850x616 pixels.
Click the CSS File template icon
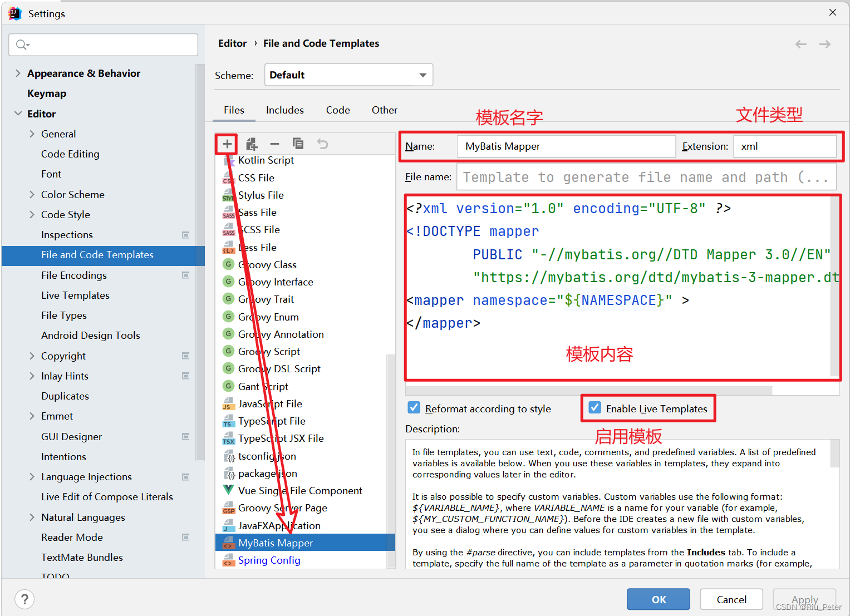pyautogui.click(x=228, y=178)
